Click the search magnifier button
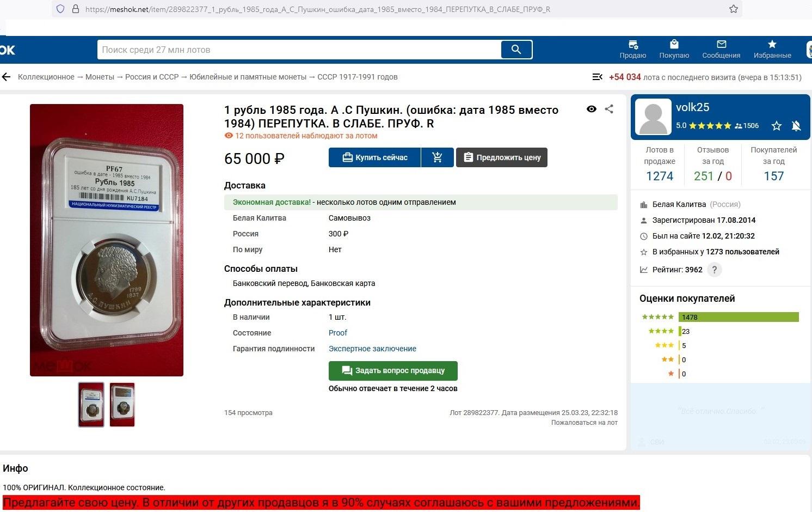This screenshot has height=512, width=812. 516,50
